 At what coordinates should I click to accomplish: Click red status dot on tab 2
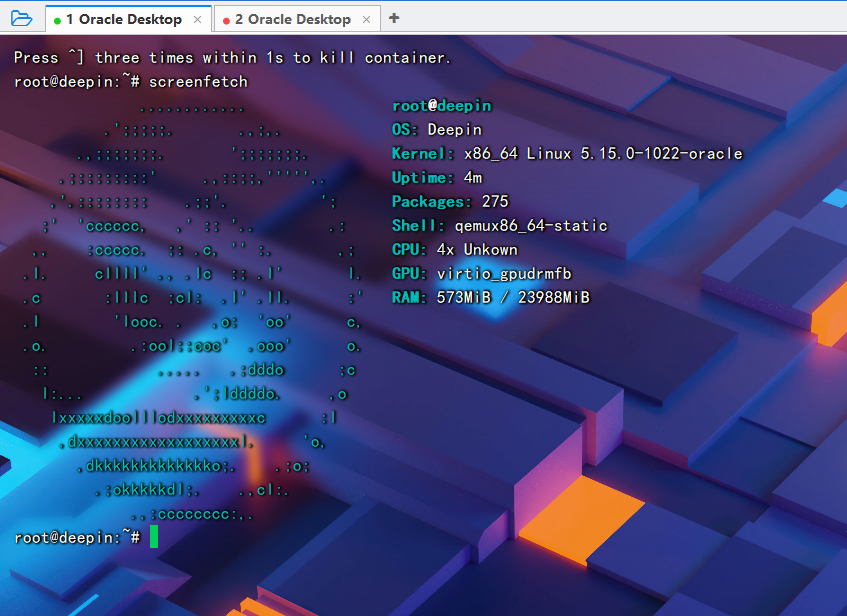click(226, 20)
